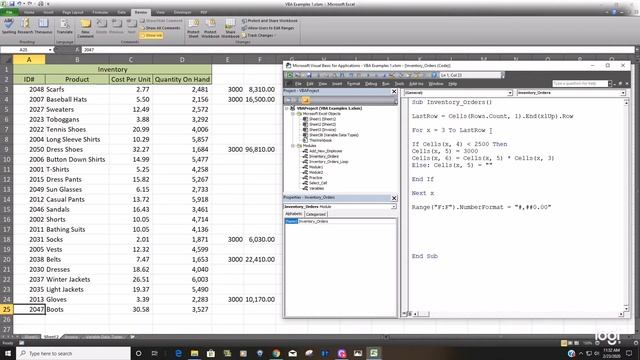Select cell containing Baseball Hats
The width and height of the screenshot is (640, 360).
coord(77,99)
